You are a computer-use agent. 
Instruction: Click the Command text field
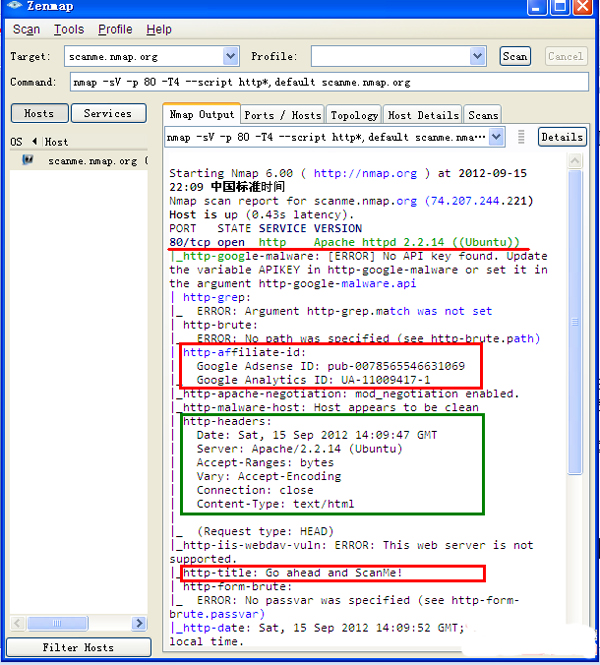tap(329, 82)
